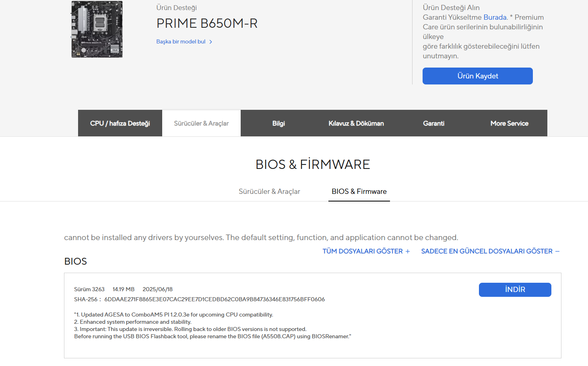
Task: Click the BIOSRenamer instruction line
Action: [213, 336]
